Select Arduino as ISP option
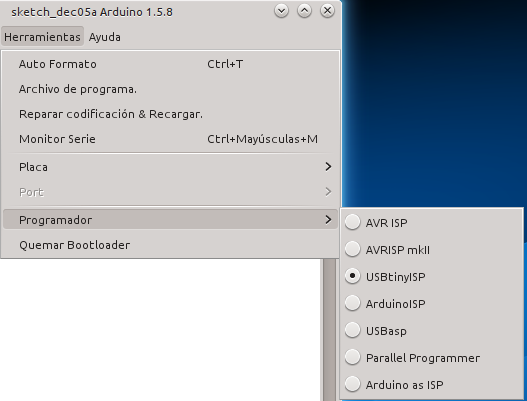 point(432,385)
